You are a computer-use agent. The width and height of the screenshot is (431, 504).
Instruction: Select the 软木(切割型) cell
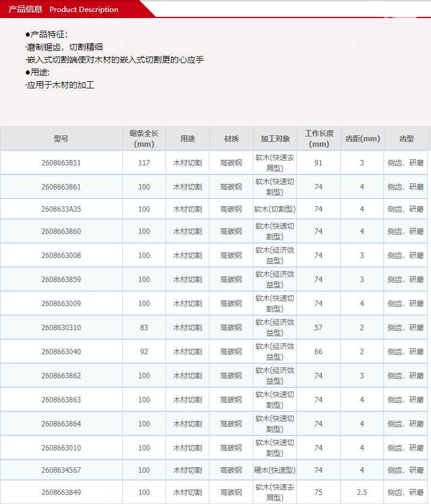pyautogui.click(x=275, y=209)
